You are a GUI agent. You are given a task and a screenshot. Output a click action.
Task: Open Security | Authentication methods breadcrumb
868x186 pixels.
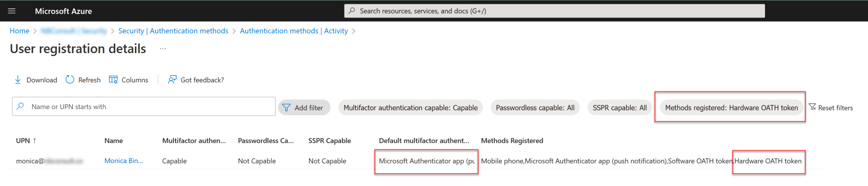(x=173, y=31)
